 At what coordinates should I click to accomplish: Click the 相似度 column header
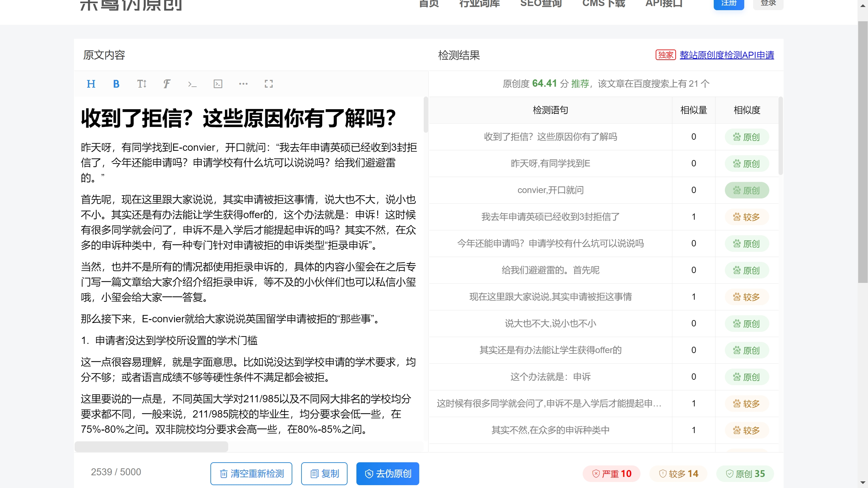pyautogui.click(x=747, y=110)
